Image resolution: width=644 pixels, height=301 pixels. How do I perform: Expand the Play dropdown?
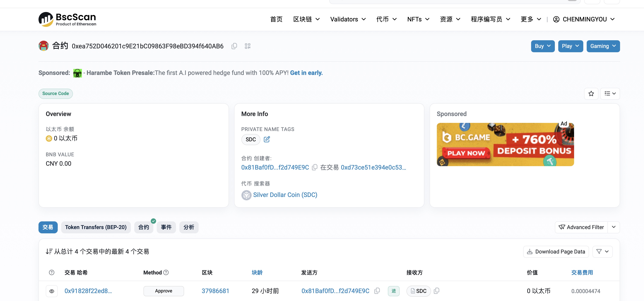pos(570,46)
